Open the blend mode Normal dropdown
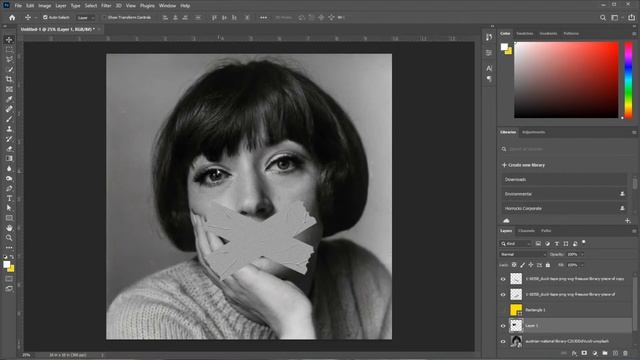The height and width of the screenshot is (360, 640). (523, 254)
